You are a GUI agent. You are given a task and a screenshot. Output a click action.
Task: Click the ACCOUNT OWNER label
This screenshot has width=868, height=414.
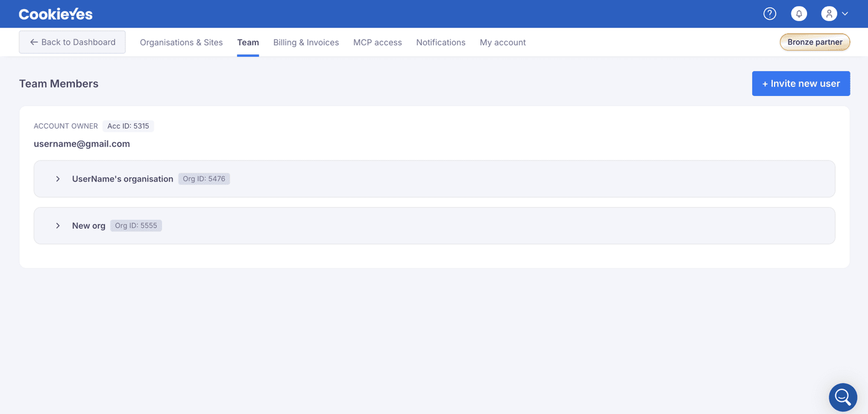pyautogui.click(x=66, y=126)
